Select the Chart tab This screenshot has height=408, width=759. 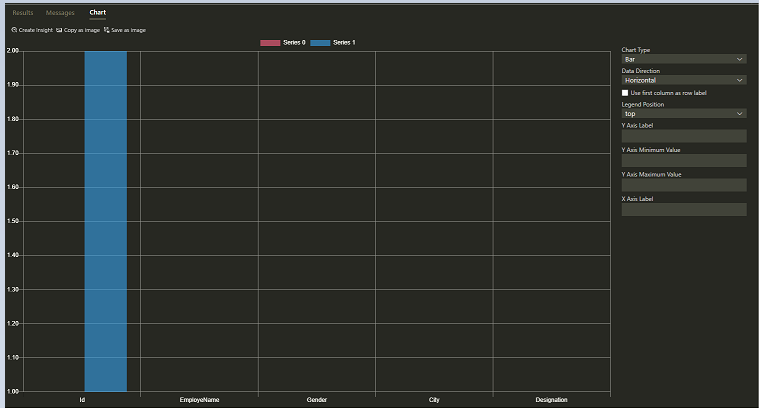coord(97,13)
